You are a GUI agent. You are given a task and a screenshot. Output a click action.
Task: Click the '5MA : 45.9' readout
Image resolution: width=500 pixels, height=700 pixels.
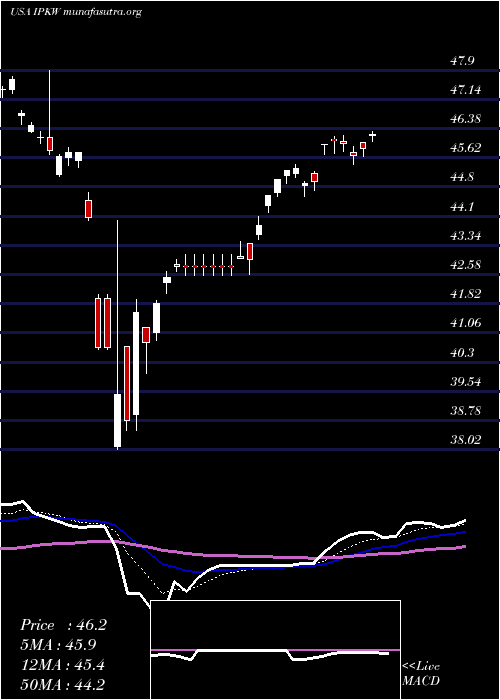(58, 645)
